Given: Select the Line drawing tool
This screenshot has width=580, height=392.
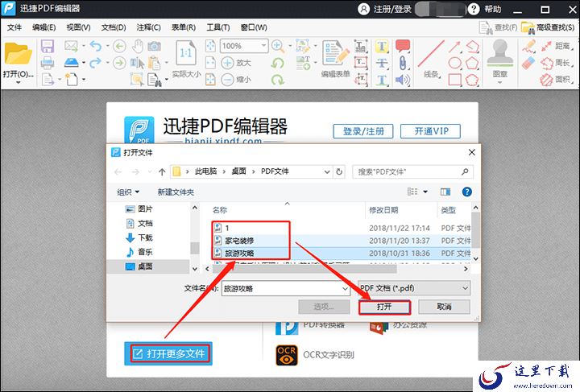Looking at the screenshot, I should pyautogui.click(x=431, y=54).
